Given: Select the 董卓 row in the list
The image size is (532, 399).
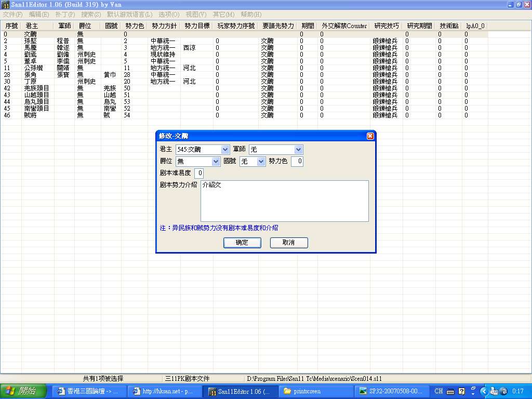Looking at the screenshot, I should (x=244, y=61).
